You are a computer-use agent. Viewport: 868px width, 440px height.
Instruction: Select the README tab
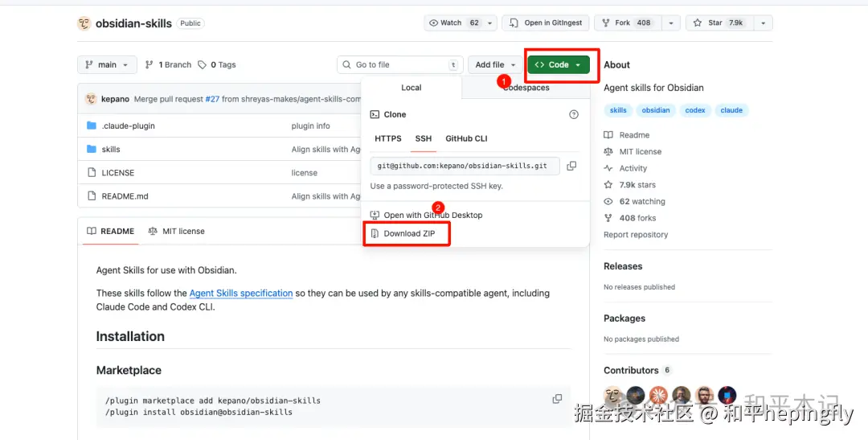point(111,231)
